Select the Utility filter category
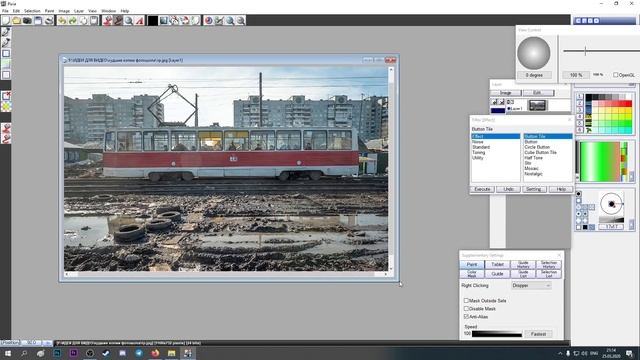 (x=478, y=158)
